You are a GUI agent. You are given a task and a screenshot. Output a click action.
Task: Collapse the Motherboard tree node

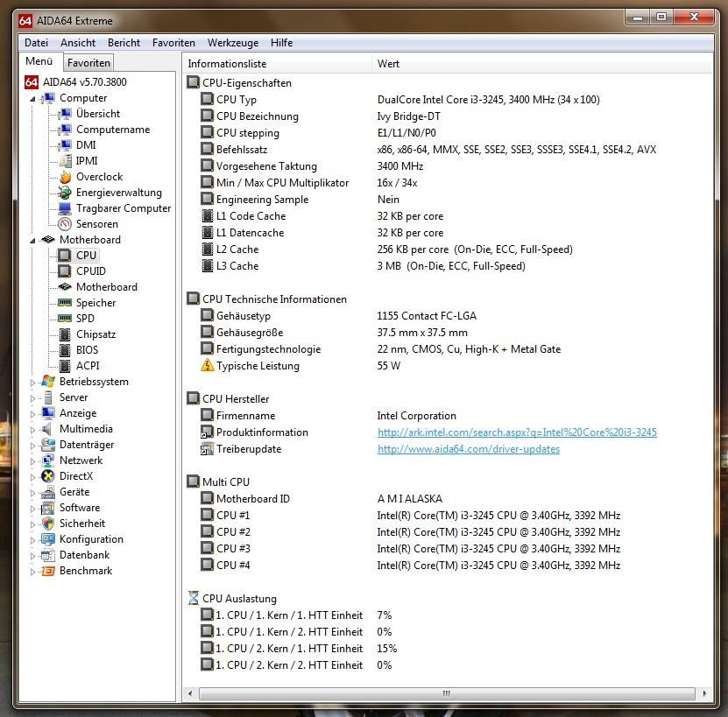point(32,241)
